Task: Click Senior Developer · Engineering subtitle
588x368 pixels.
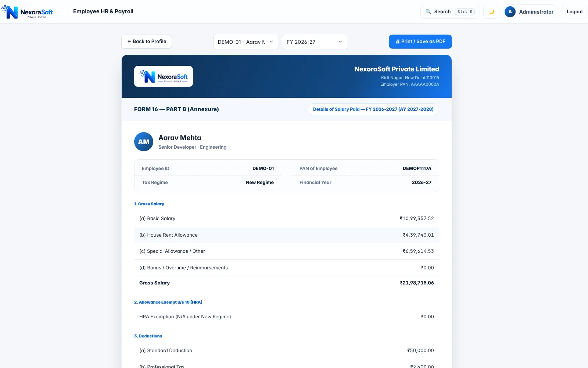Action: [193, 147]
